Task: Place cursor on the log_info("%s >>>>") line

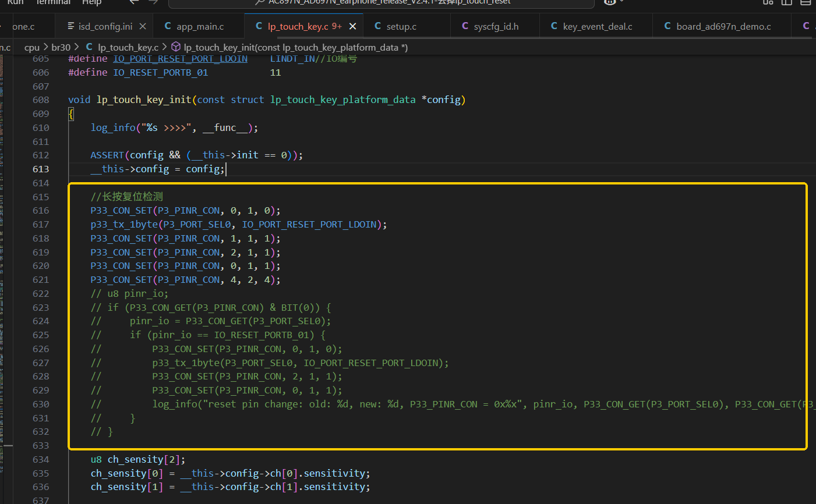Action: pos(174,127)
